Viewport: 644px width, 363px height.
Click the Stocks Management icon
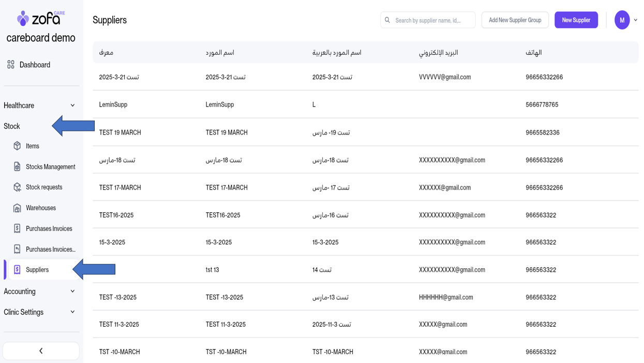click(x=17, y=167)
